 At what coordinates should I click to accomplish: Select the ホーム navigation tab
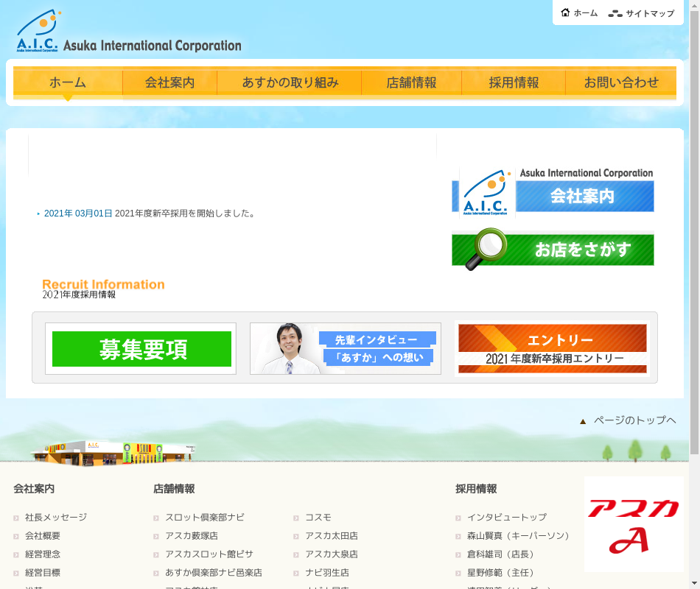(68, 82)
